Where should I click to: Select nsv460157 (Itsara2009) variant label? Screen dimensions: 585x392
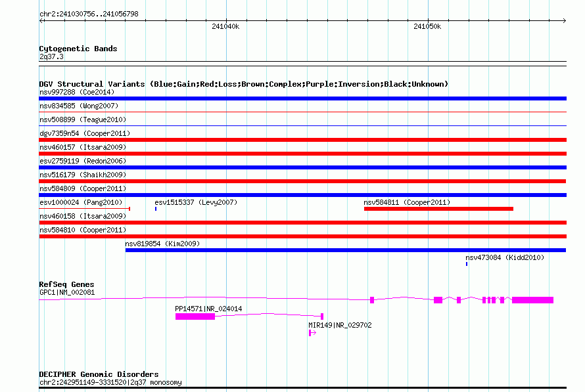[83, 147]
